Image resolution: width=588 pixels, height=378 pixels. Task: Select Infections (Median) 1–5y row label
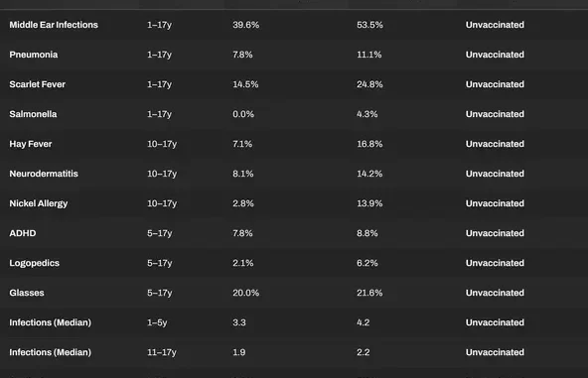[x=51, y=322]
